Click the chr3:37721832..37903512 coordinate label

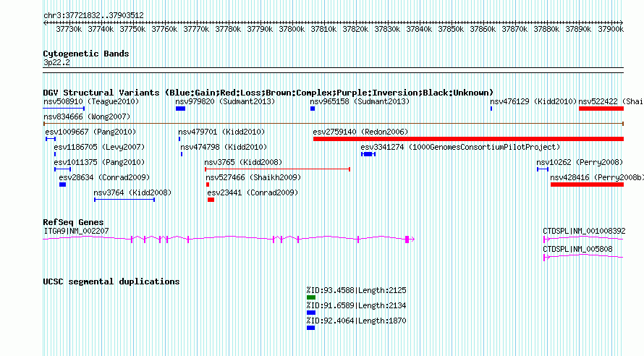93,15
